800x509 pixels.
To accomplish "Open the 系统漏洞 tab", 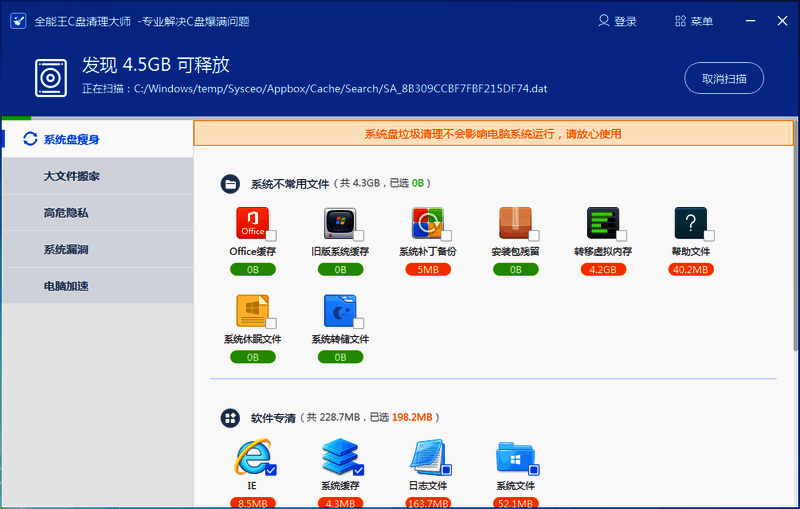I will 97,249.
